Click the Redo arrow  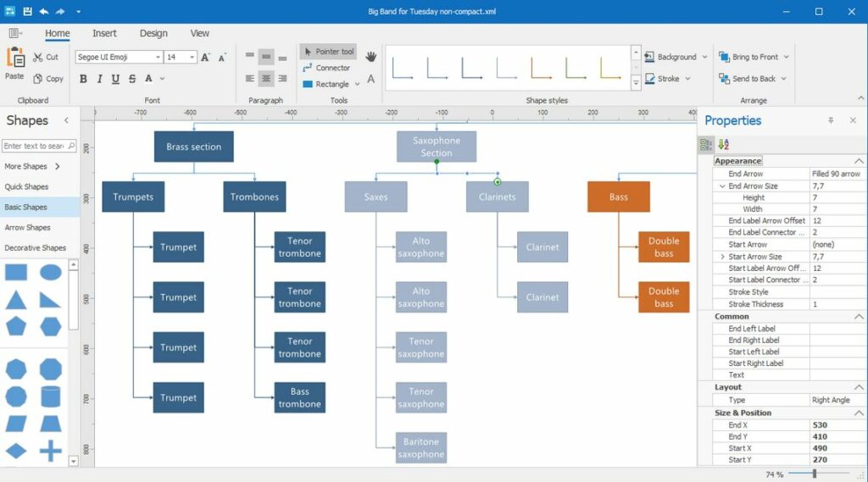(60, 11)
